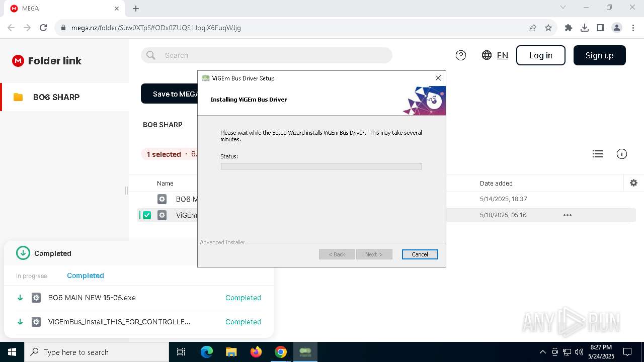Close the ViGEm Bus Driver Setup dialog
The width and height of the screenshot is (644, 362).
tap(438, 78)
